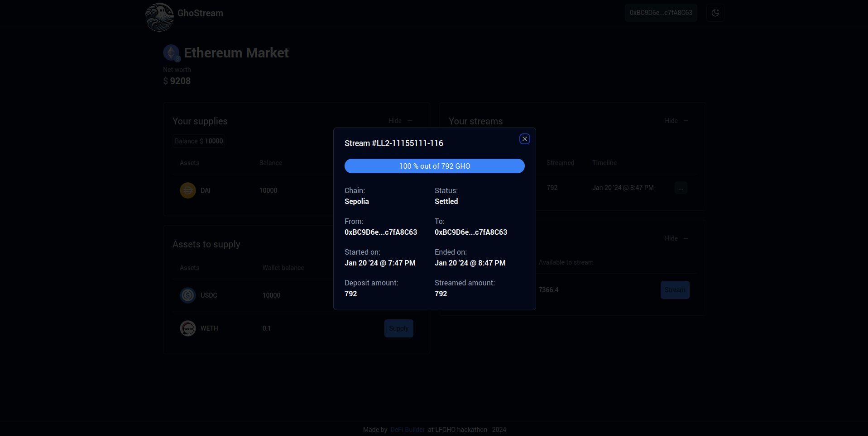Open the stream row options ellipsis button
Viewport: 868px width, 436px height.
(x=681, y=188)
